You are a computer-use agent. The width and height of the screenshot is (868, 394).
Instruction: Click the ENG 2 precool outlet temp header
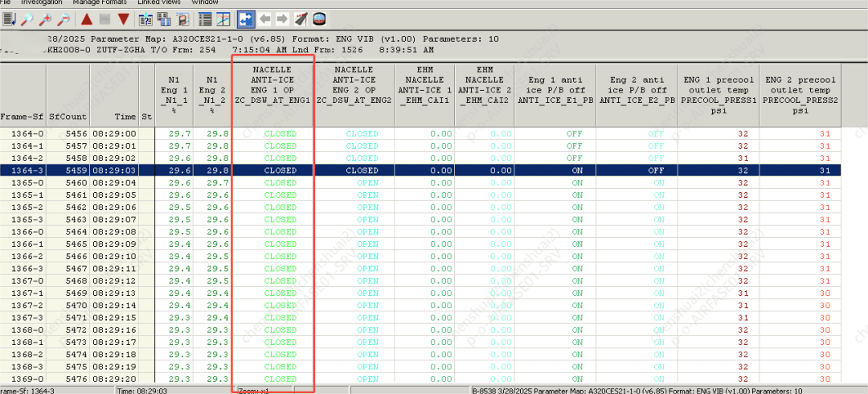[801, 95]
